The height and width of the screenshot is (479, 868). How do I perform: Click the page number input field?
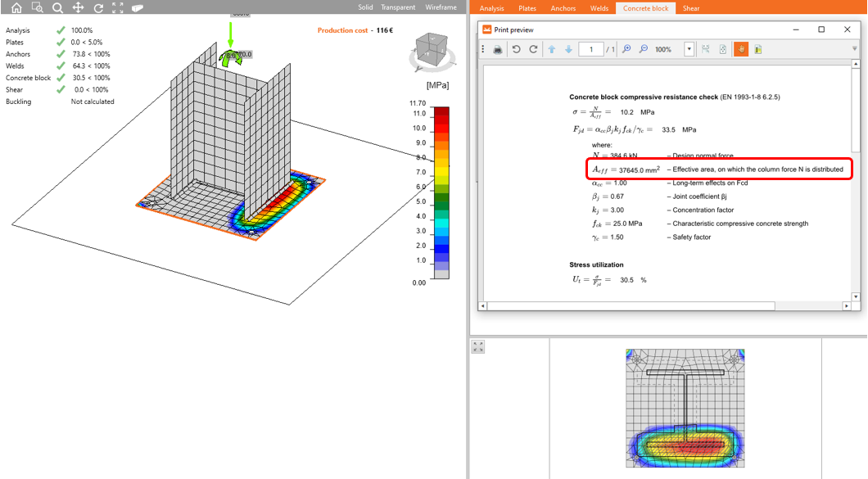coord(591,49)
